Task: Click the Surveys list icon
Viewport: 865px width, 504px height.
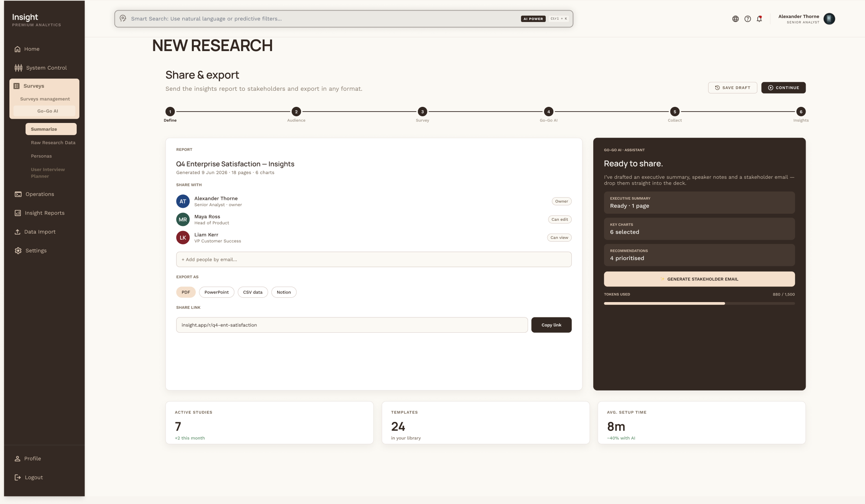Action: [17, 86]
